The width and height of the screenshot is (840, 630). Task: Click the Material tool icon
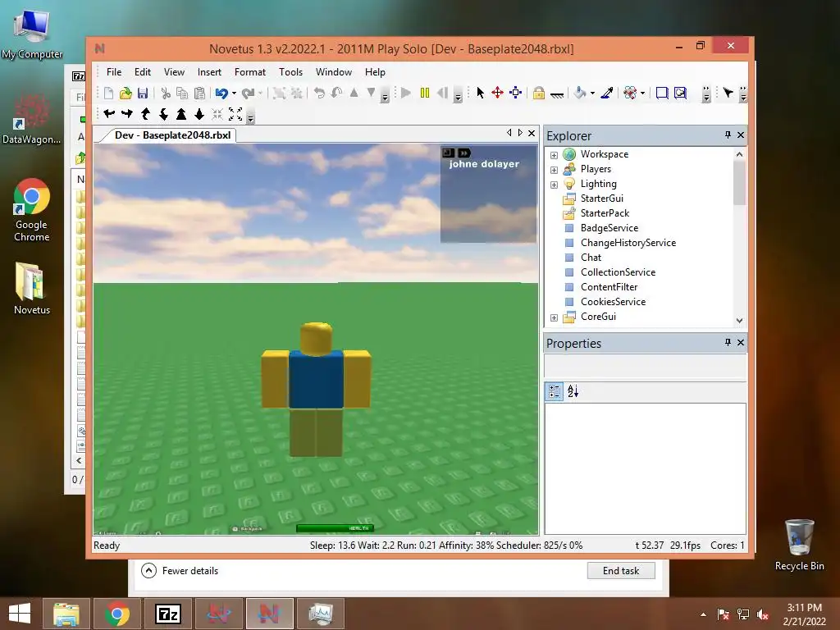tap(630, 94)
